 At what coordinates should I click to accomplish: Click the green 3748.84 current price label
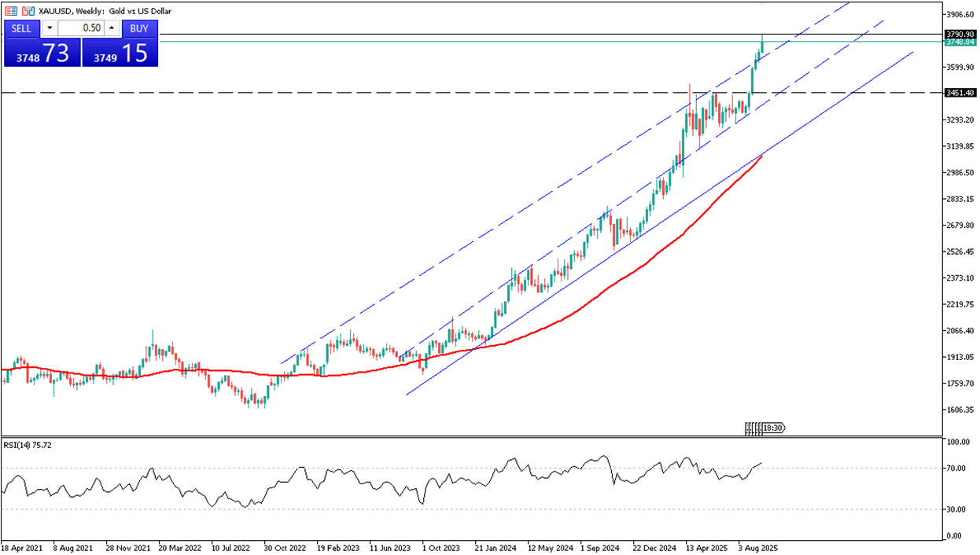pyautogui.click(x=960, y=42)
